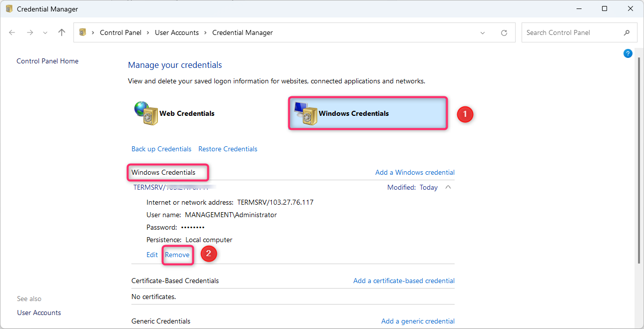The width and height of the screenshot is (644, 329).
Task: Expand the address bar history dropdown
Action: pyautogui.click(x=483, y=33)
